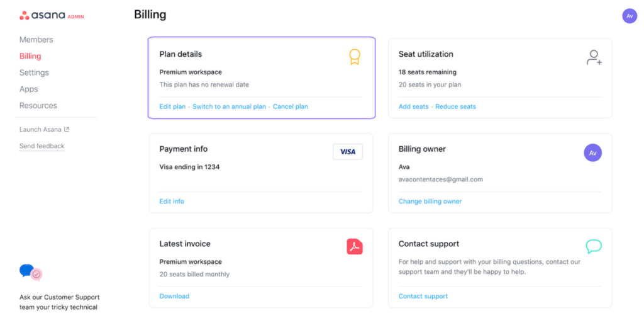The image size is (644, 313).
Task: Click the PDF icon on Latest invoice
Action: [x=355, y=246]
